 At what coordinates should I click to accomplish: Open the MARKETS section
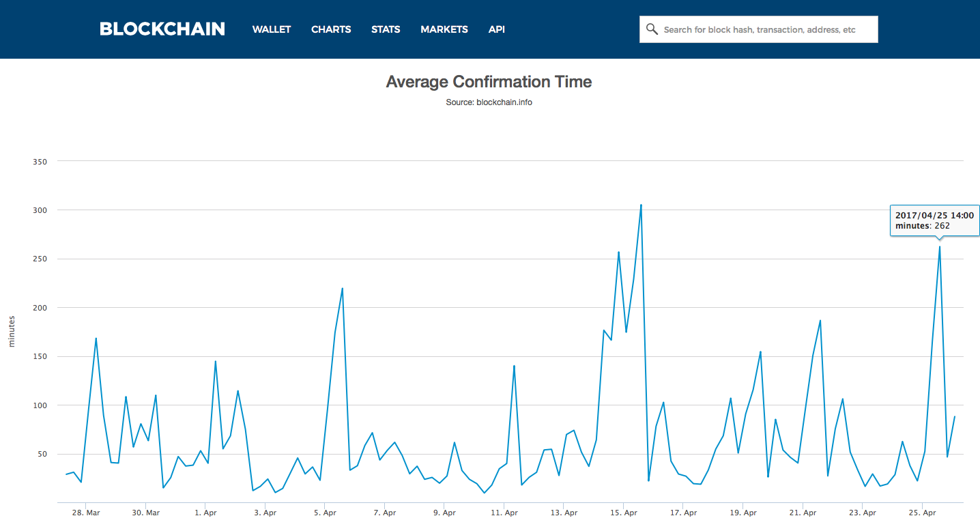[444, 29]
